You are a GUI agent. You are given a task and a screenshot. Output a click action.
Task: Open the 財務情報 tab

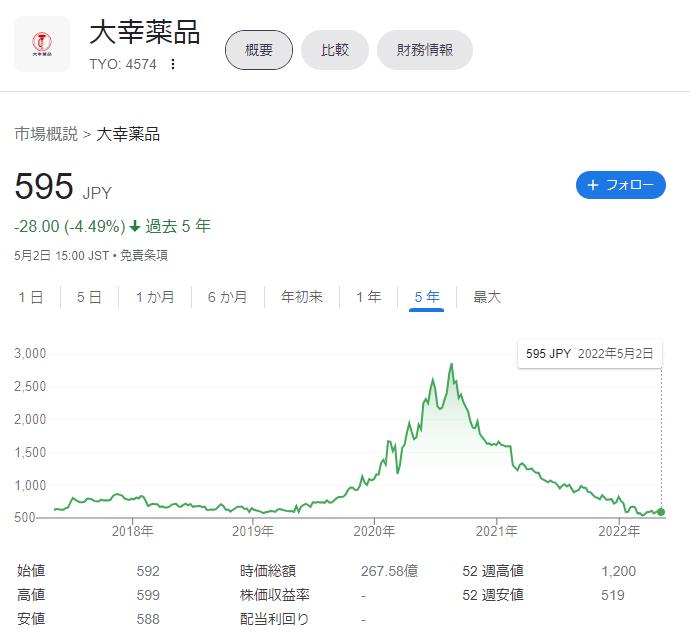pyautogui.click(x=425, y=50)
